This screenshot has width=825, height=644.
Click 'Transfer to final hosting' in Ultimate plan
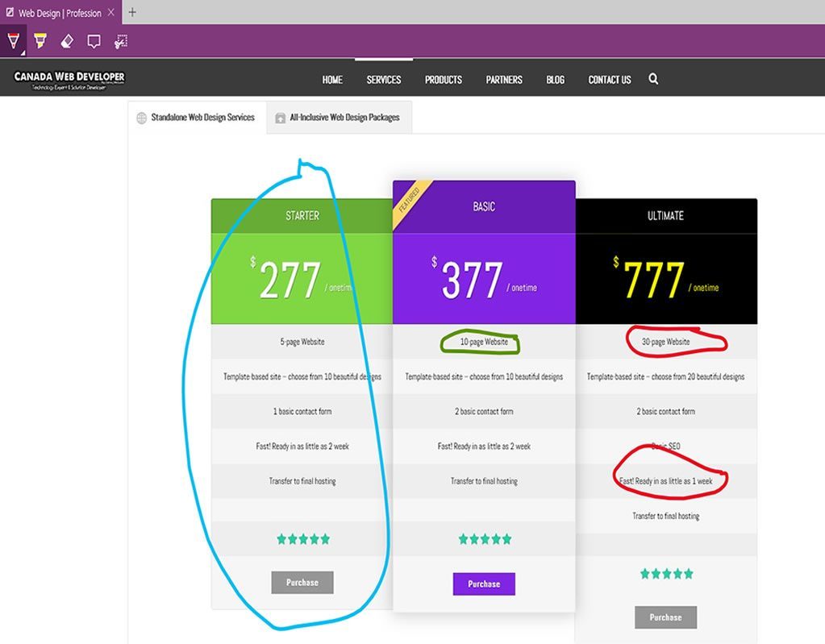(665, 517)
